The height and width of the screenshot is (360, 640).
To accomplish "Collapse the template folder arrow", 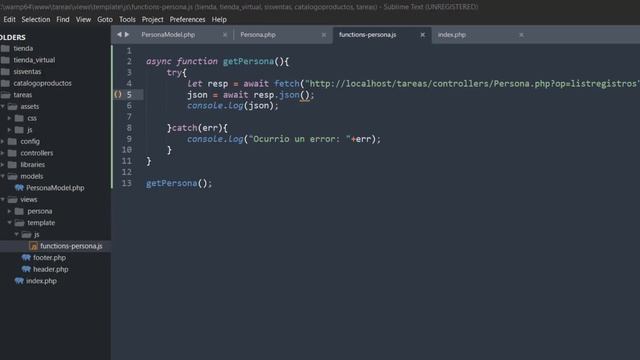I will pos(9,223).
